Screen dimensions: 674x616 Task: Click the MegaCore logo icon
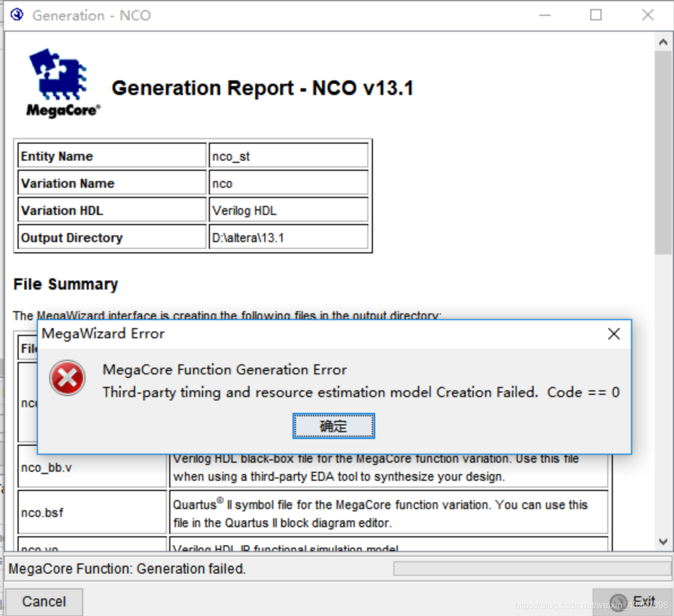[63, 83]
